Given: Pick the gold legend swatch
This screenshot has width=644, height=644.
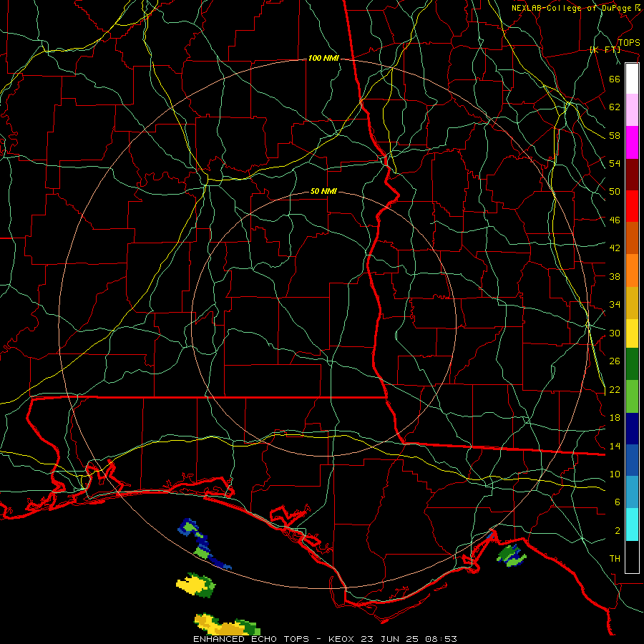Looking at the screenshot, I should coord(632,303).
